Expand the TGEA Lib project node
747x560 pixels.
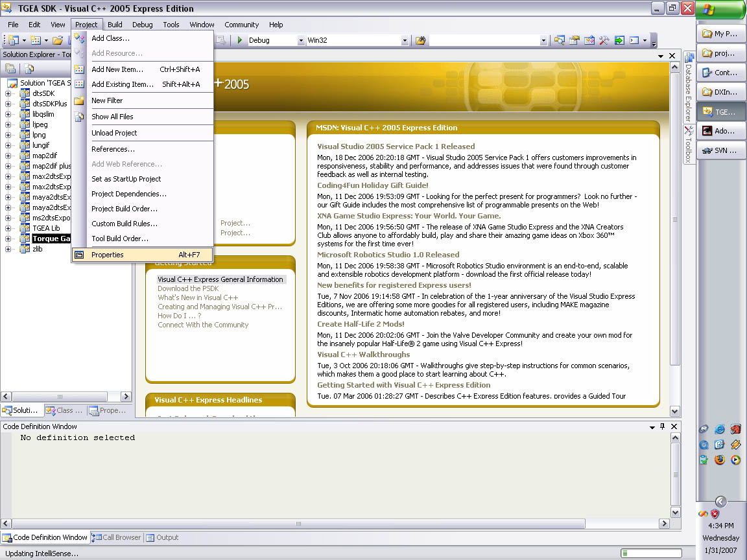8,228
